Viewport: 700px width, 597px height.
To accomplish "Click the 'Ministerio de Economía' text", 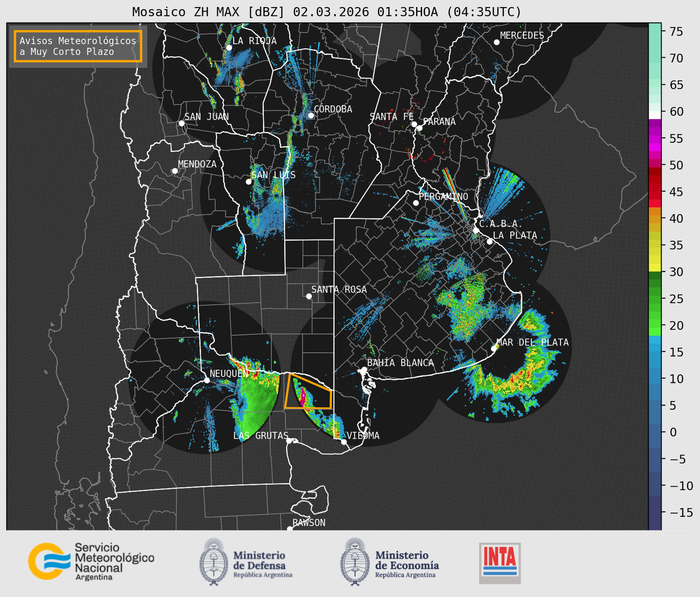I will click(407, 560).
